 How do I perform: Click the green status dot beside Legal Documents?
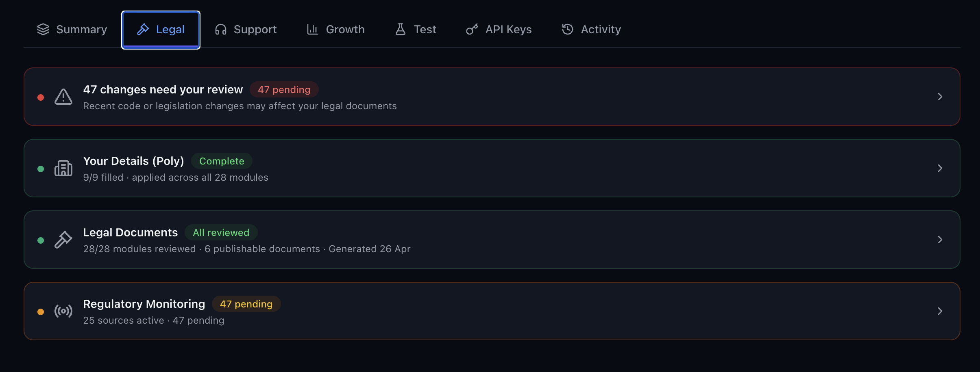[41, 240]
